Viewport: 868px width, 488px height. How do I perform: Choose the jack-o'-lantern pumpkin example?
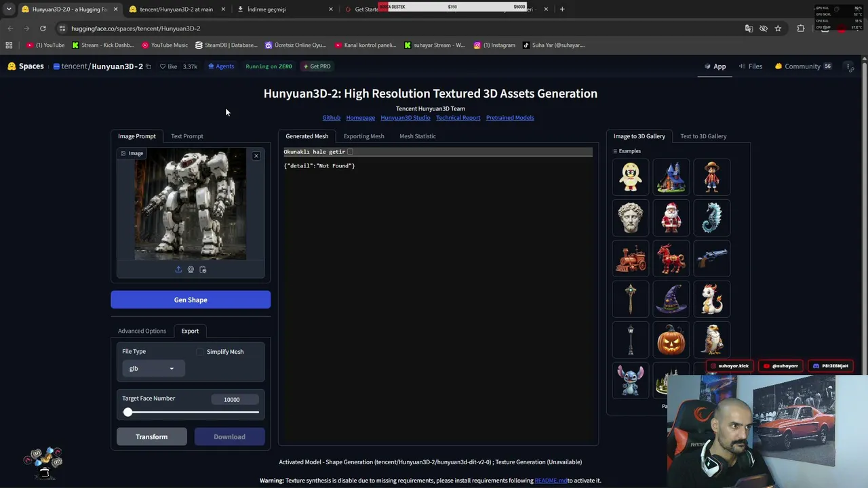pos(671,340)
